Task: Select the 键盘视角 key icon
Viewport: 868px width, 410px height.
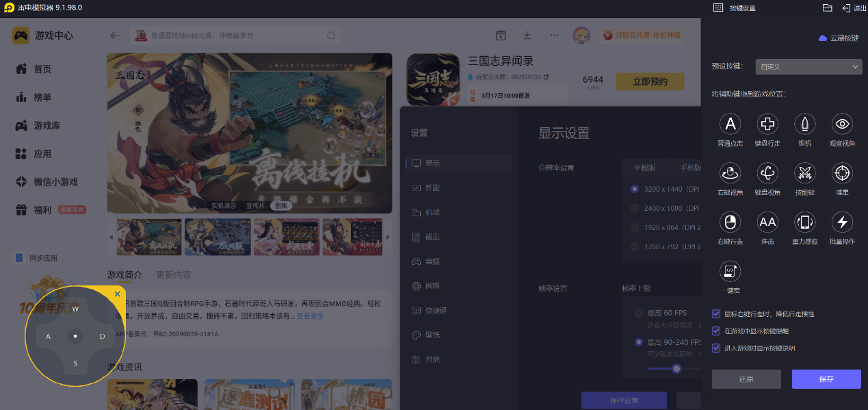Action: point(767,173)
